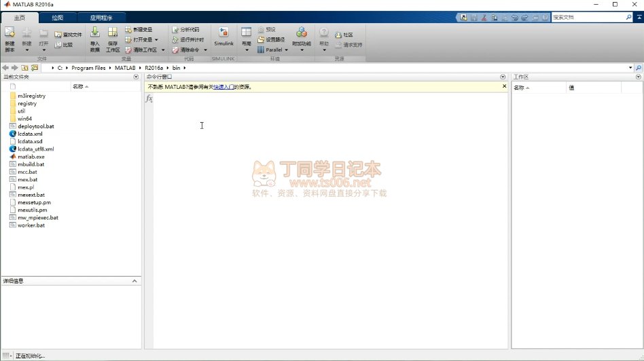This screenshot has width=644, height=361.
Task: Open the address bar history dropdown
Action: [630, 68]
